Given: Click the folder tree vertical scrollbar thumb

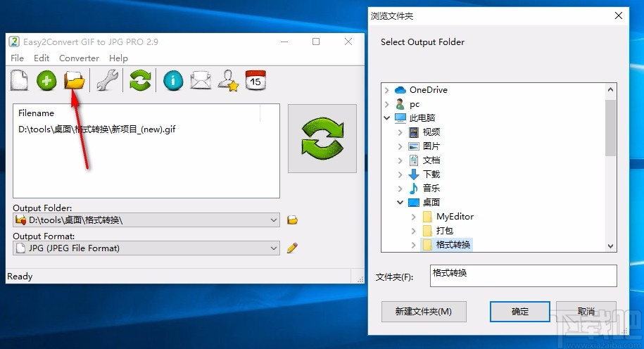Looking at the screenshot, I should pos(610,127).
